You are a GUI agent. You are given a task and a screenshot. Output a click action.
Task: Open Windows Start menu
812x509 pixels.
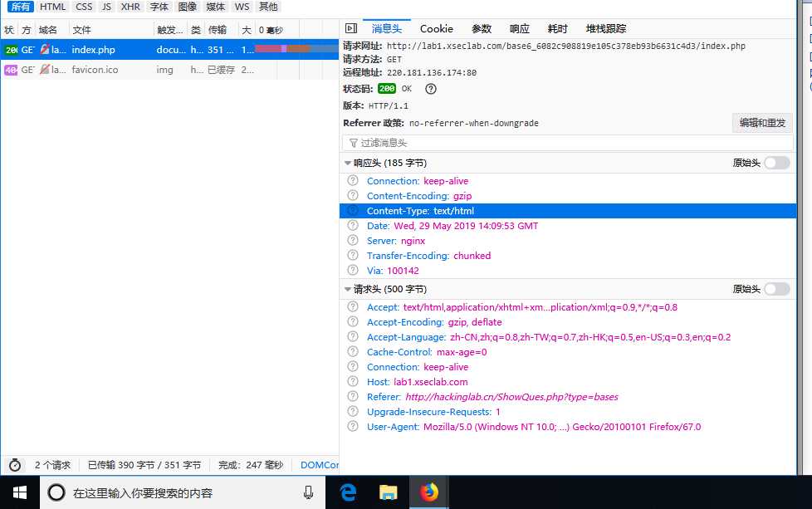click(20, 492)
